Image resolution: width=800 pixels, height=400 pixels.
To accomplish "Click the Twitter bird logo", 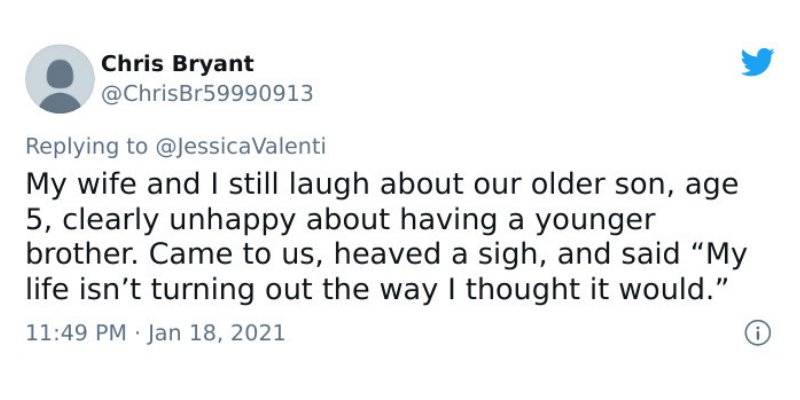I will pos(757,62).
